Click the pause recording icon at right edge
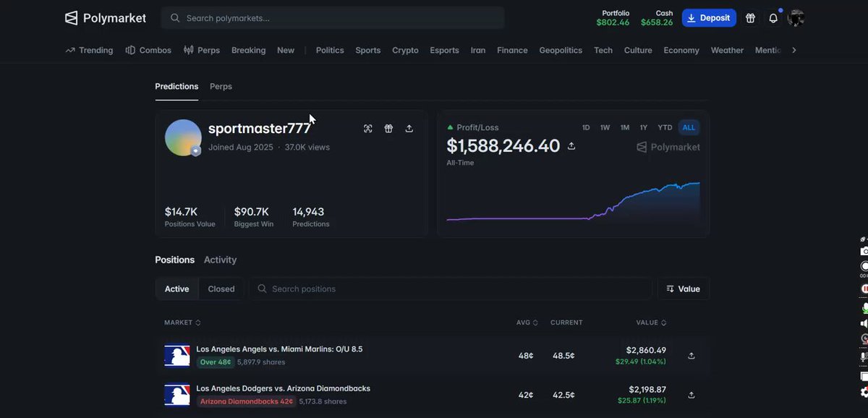Image resolution: width=868 pixels, height=418 pixels. pos(864,289)
